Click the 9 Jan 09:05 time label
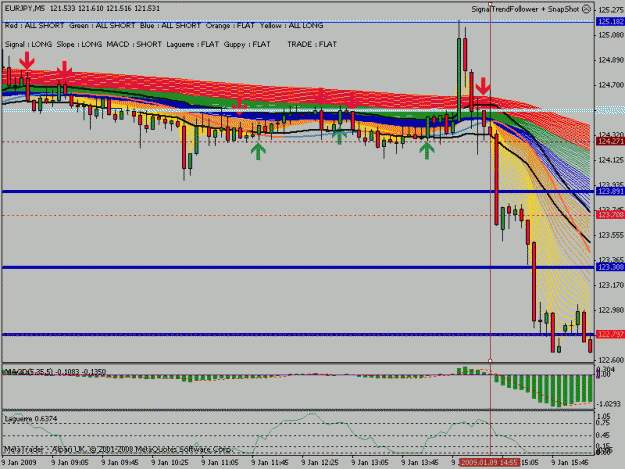625x469 pixels. point(70,463)
